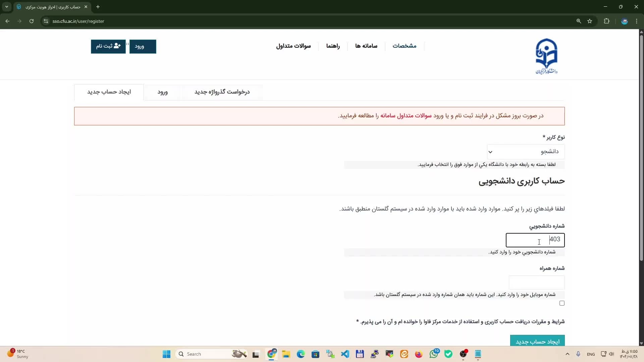Focus the شماره همراه mobile number field
This screenshot has height=362, width=644.
click(536, 283)
